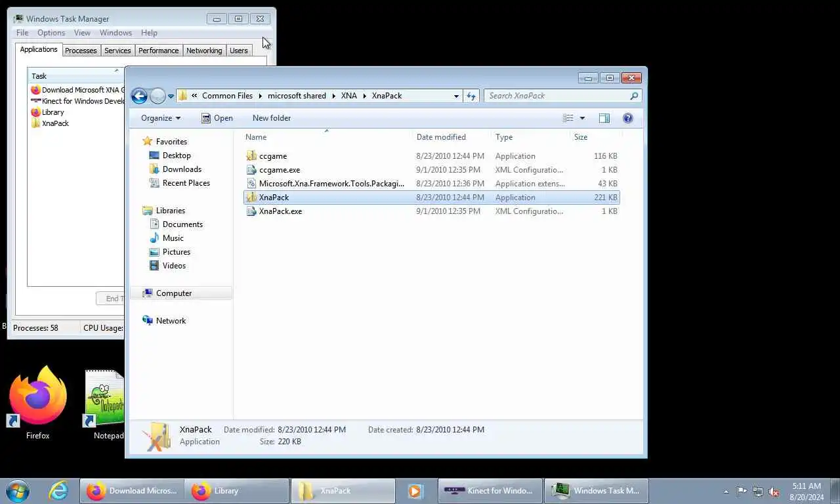Image resolution: width=840 pixels, height=504 pixels.
Task: Show hidden tray icons arrow
Action: [x=726, y=492]
